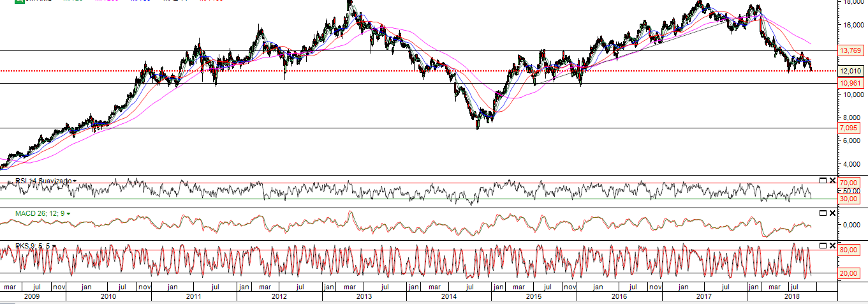Click the 2010 year label on timeline
This screenshot has width=868, height=304.
108,296
